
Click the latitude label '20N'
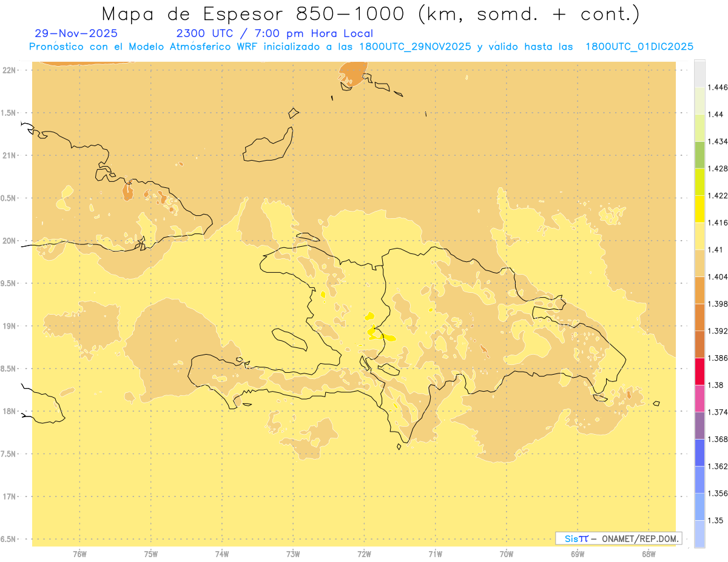coord(10,241)
